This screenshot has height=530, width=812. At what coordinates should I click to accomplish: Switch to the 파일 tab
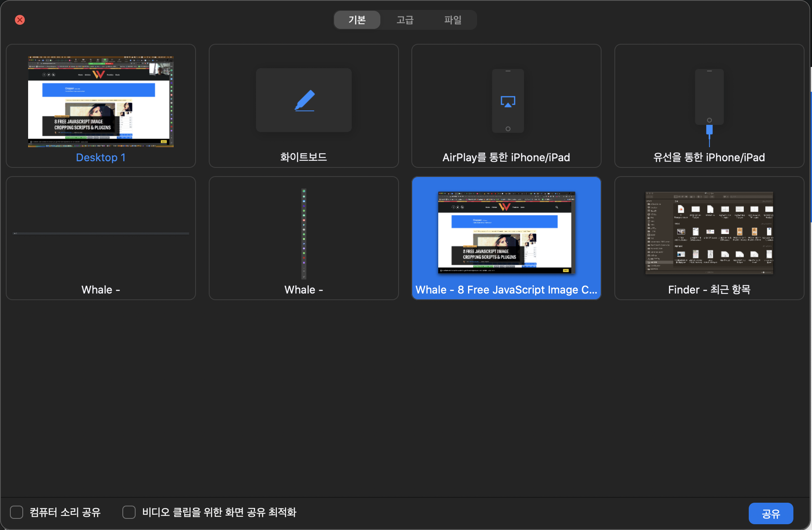453,20
